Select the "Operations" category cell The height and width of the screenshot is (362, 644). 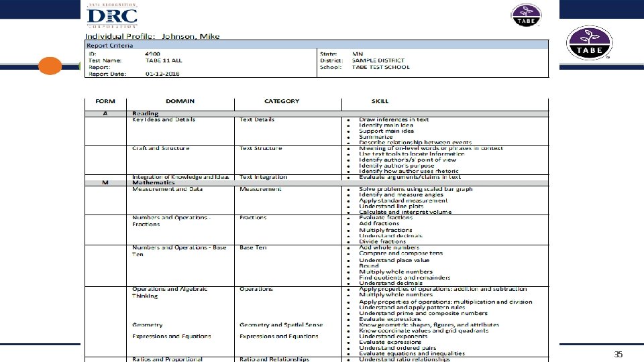256,289
